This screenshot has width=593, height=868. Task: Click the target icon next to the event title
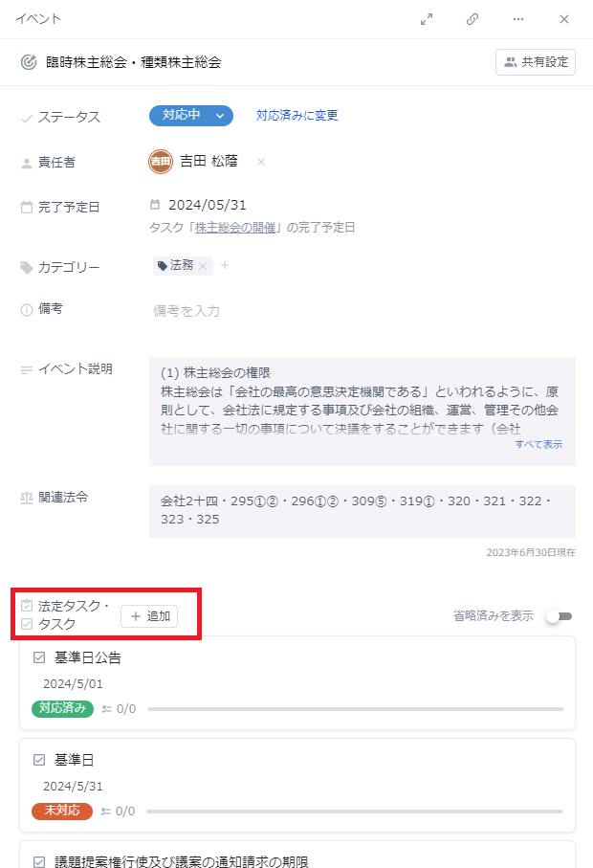click(29, 62)
